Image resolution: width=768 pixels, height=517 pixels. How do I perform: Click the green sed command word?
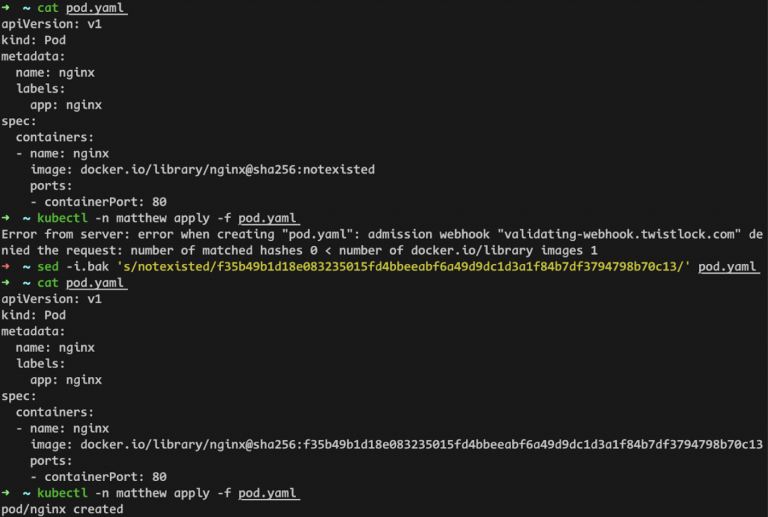(48, 266)
